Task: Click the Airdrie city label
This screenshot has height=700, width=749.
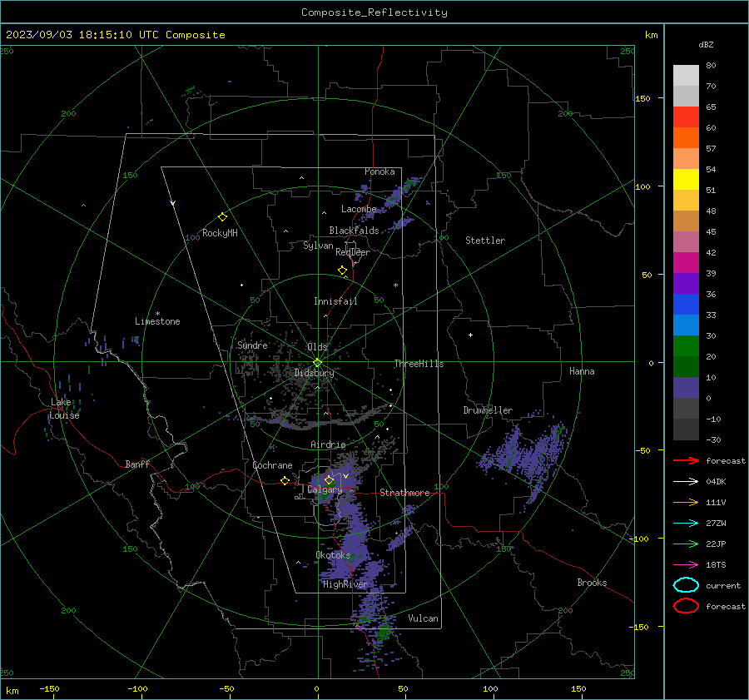Action: (328, 444)
